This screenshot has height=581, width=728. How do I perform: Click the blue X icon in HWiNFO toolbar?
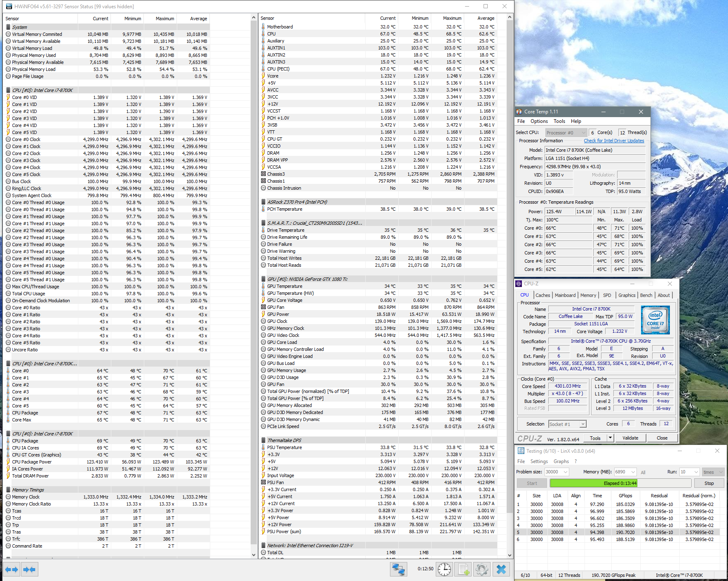[x=501, y=569]
